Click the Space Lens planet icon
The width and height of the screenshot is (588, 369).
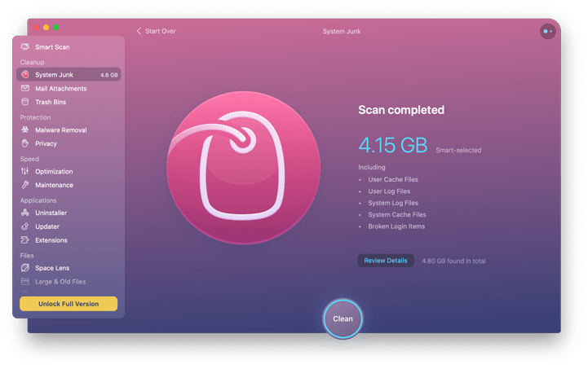pyautogui.click(x=25, y=268)
